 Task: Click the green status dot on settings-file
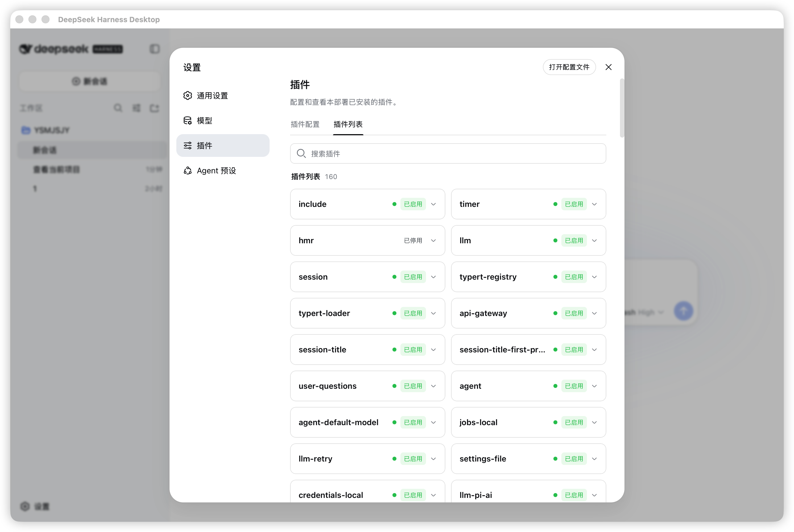[555, 459]
